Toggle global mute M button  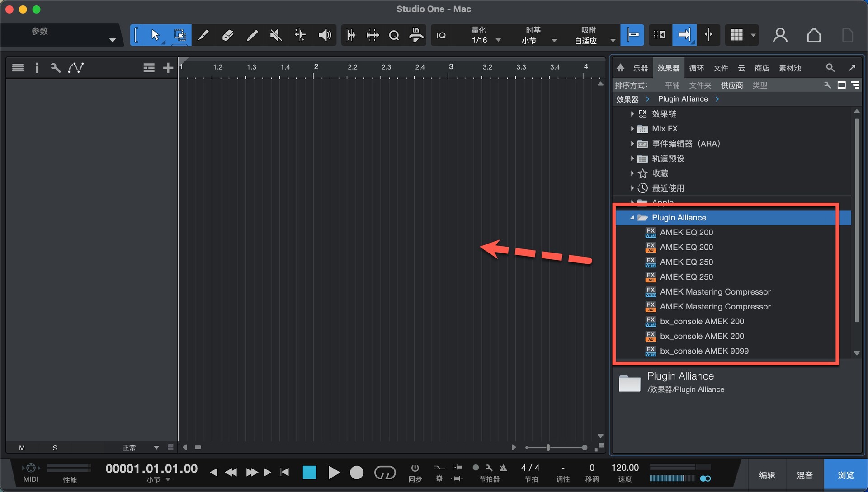pos(22,448)
